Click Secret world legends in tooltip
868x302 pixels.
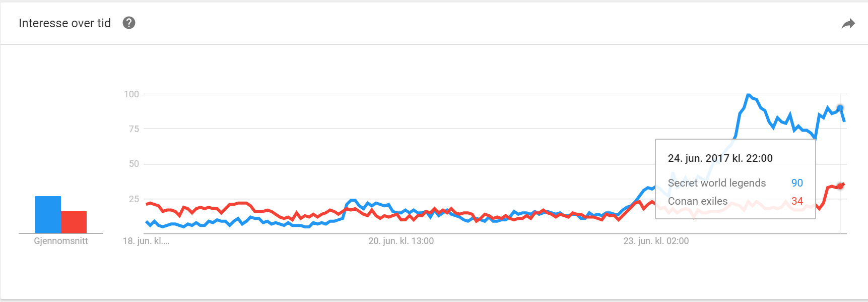click(x=717, y=183)
